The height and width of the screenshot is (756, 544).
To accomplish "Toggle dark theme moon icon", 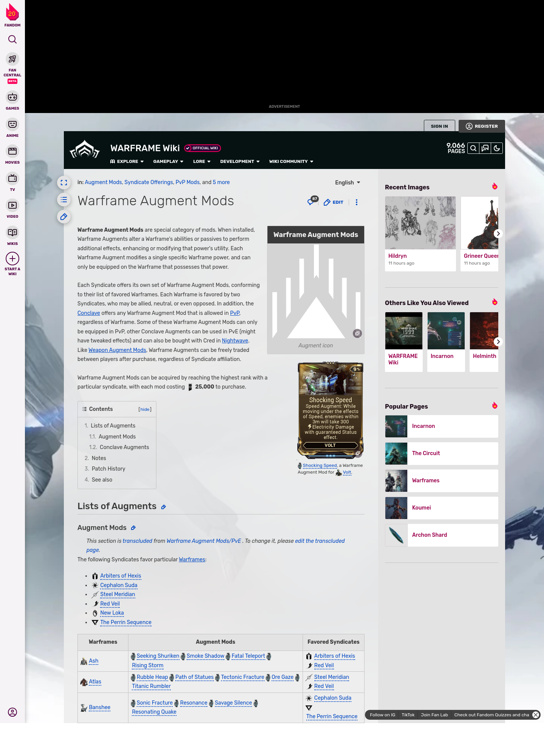I will tap(497, 148).
